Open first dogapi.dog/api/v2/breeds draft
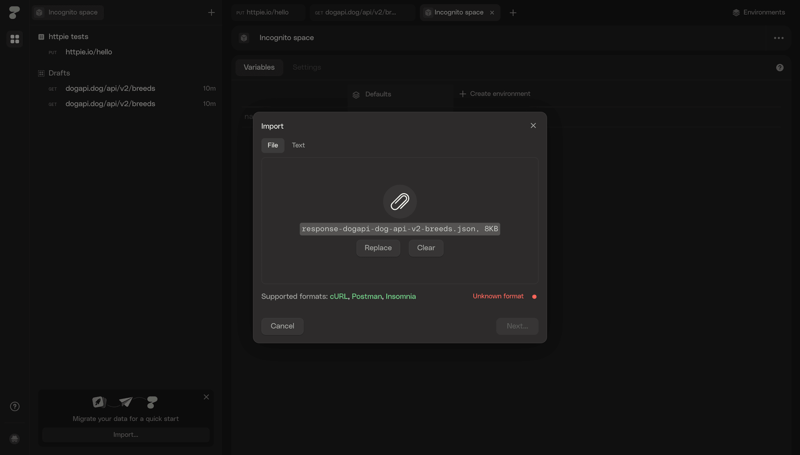This screenshot has width=800, height=455. [x=110, y=88]
